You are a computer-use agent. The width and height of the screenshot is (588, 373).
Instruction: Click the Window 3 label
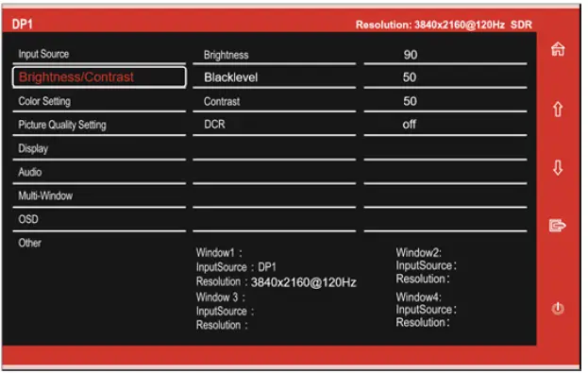click(x=220, y=297)
